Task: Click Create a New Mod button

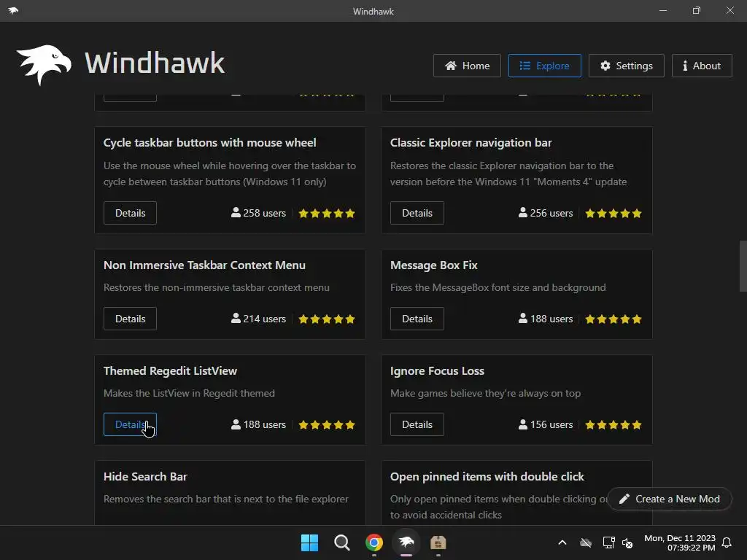Action: [x=670, y=499]
